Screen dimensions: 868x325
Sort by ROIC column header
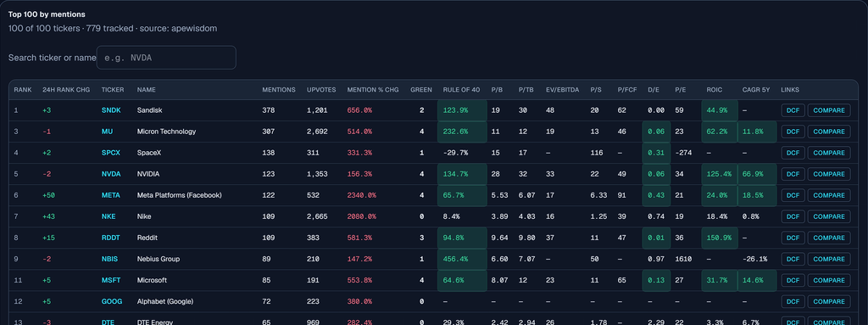tap(714, 90)
